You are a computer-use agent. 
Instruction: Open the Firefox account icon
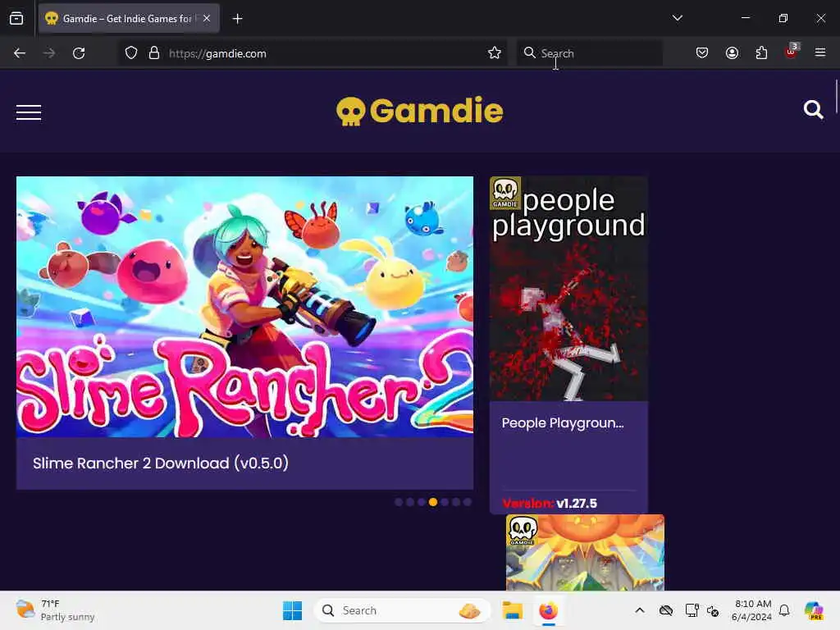coord(732,53)
